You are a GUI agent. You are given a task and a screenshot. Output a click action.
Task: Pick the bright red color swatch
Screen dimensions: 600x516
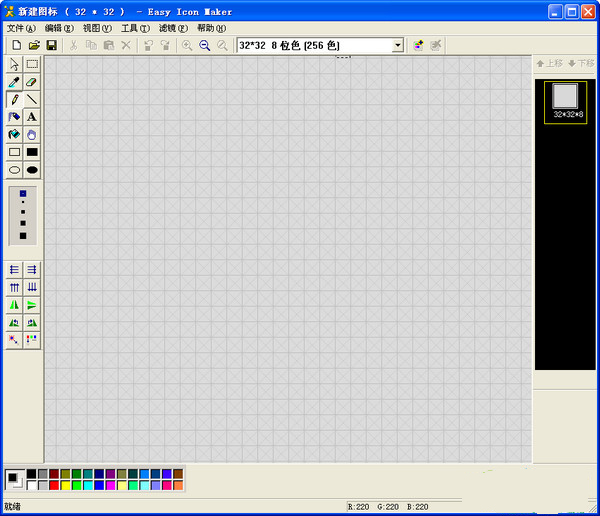tap(54, 485)
